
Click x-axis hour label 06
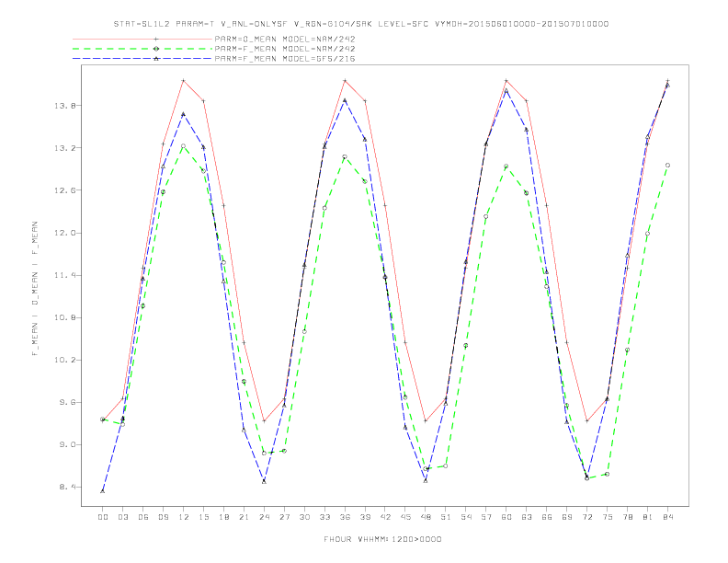[143, 517]
